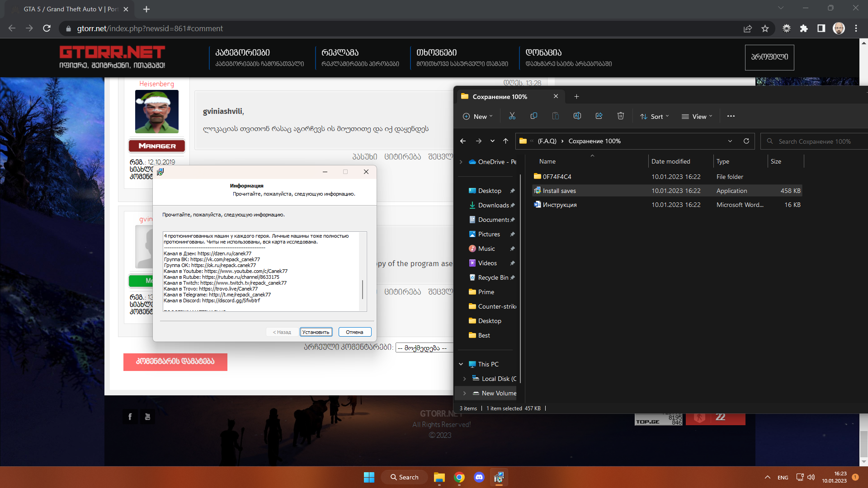
Task: Open the Chrome profile avatar
Action: [839, 28]
